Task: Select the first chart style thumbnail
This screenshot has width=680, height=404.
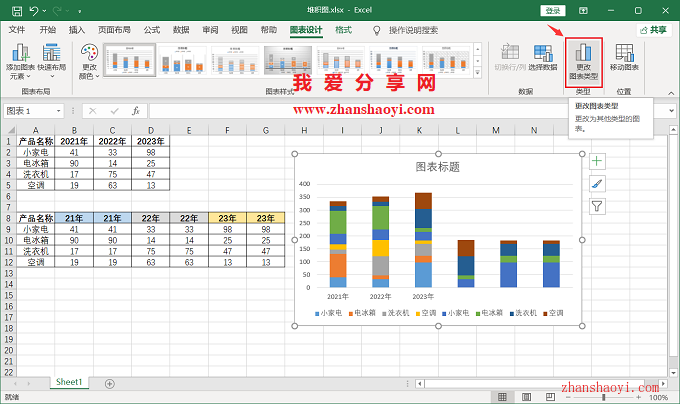Action: pyautogui.click(x=129, y=60)
